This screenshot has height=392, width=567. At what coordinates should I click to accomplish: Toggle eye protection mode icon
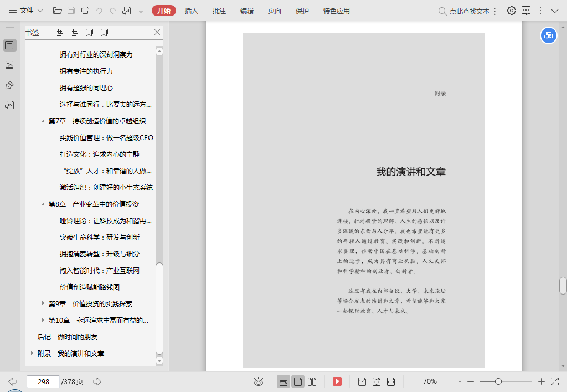click(258, 381)
